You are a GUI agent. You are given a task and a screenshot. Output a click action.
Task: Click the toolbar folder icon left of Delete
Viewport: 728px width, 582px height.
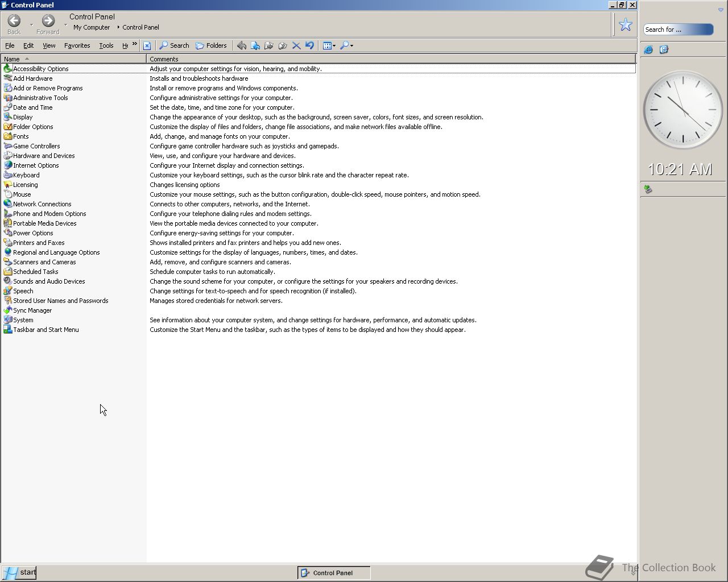click(283, 45)
